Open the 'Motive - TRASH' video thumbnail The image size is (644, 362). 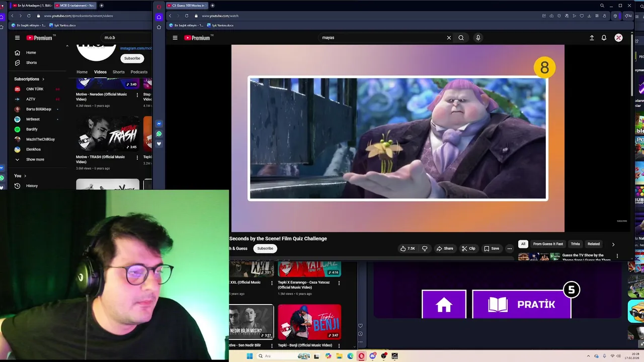coord(108,134)
